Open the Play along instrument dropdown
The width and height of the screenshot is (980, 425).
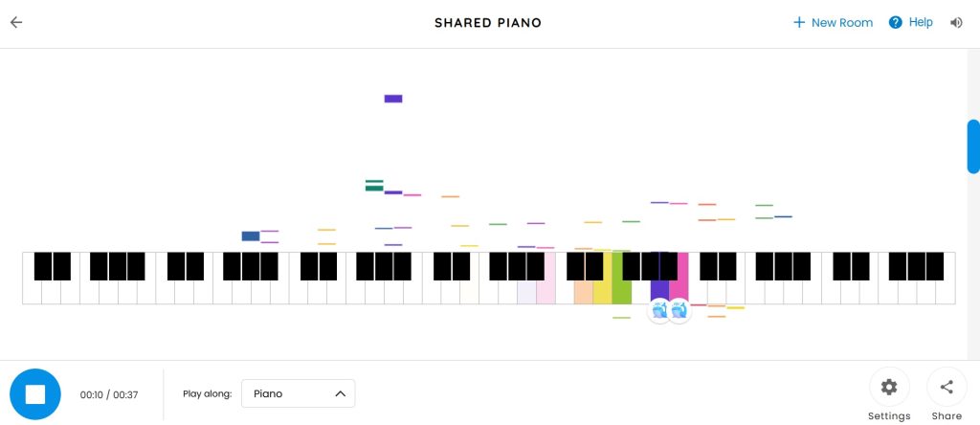pos(298,393)
